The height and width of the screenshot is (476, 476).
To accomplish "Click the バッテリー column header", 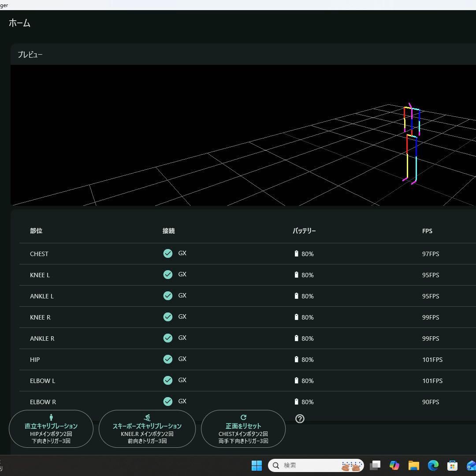I will click(x=304, y=231).
